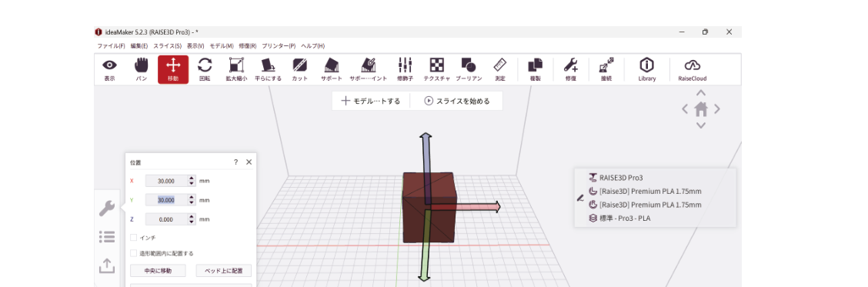Click the upload/export icon on left sidebar
The image size is (868, 287).
106,266
